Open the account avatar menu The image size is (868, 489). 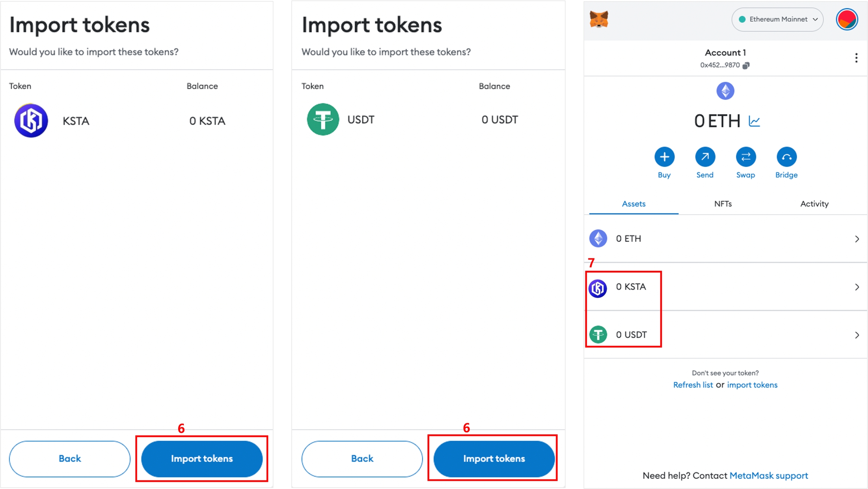[847, 19]
